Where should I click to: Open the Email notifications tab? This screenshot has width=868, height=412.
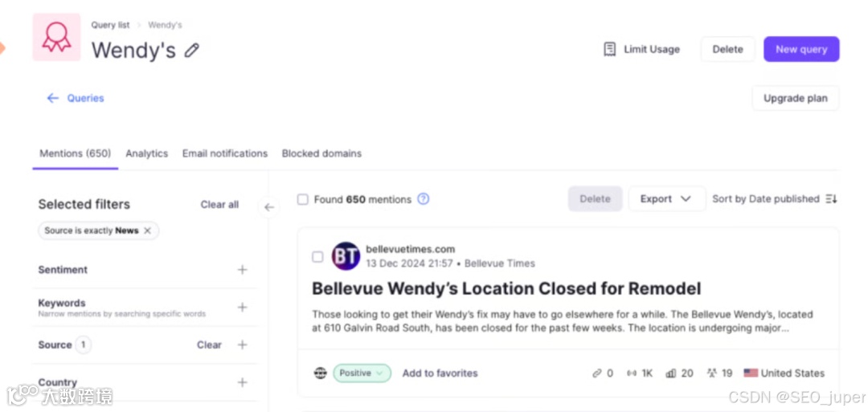(225, 153)
